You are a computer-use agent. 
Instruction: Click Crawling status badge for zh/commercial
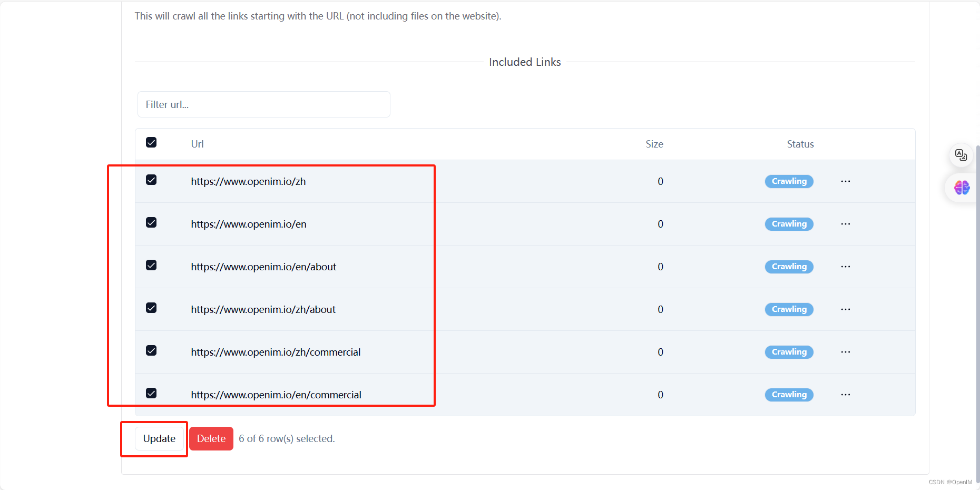[789, 352]
